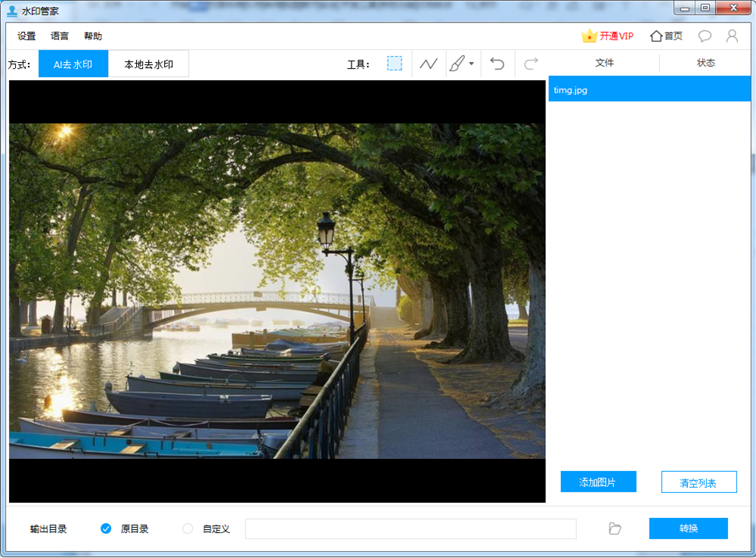Undo the last action
The height and width of the screenshot is (558, 756).
[497, 64]
